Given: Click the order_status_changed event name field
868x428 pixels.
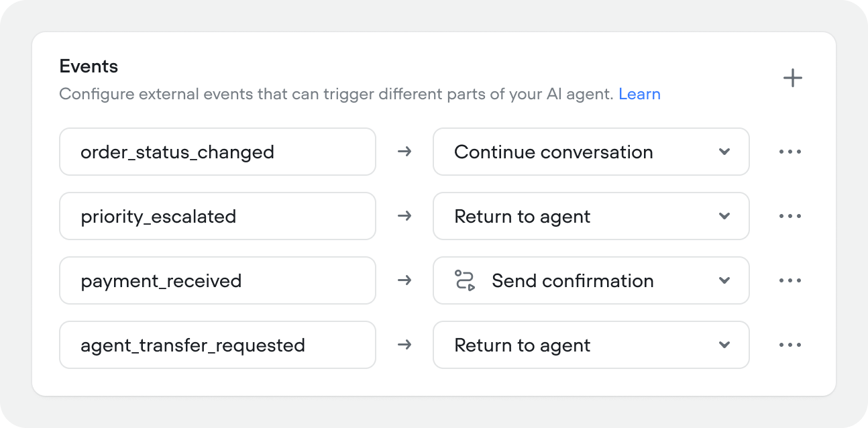Looking at the screenshot, I should pos(217,152).
